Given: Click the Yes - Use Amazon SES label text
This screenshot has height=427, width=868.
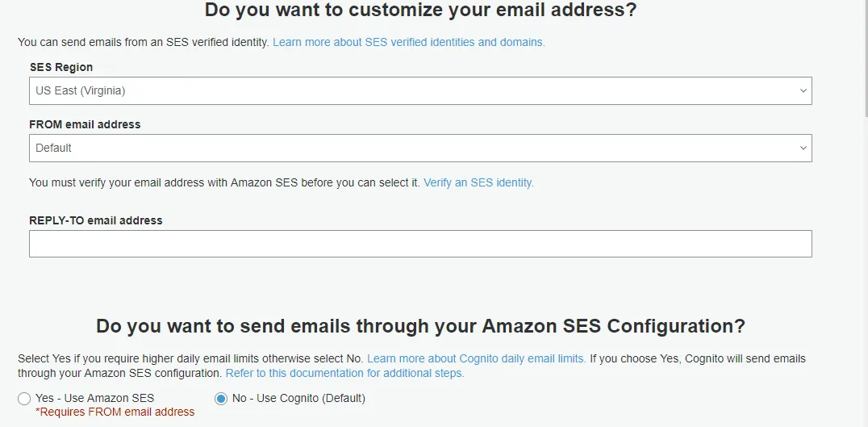Looking at the screenshot, I should point(94,398).
